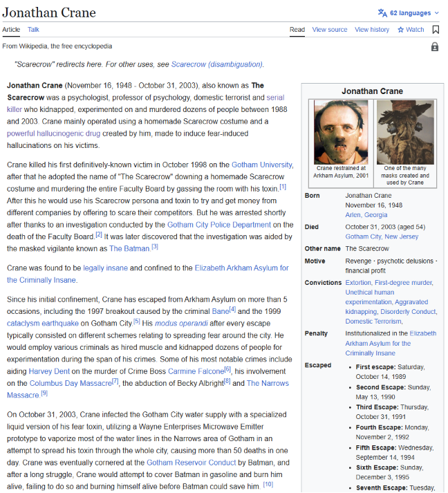Jump to citation reference [7]

tap(115, 381)
